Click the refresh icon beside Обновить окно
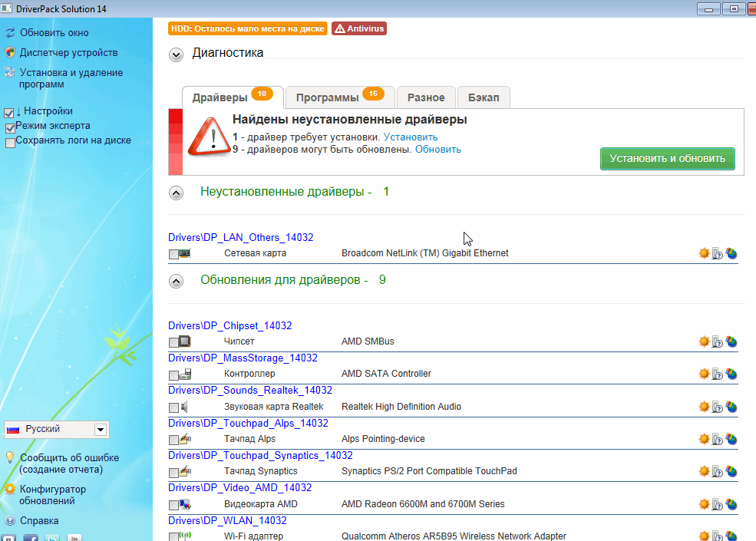 pos(10,33)
